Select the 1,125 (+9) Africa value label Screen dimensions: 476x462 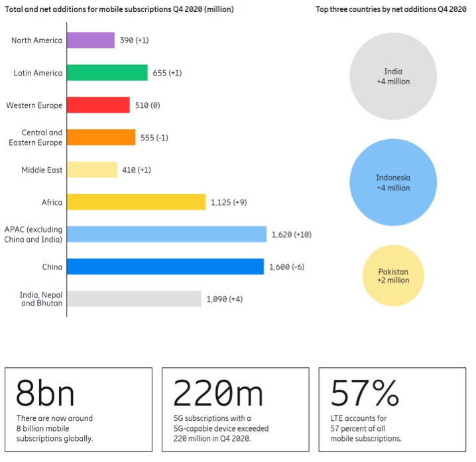(230, 202)
